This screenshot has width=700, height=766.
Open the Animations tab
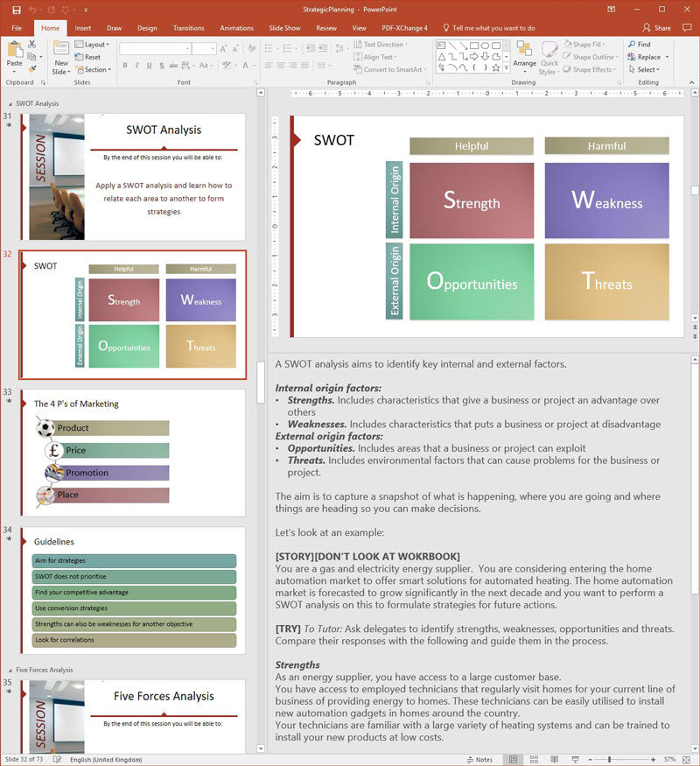(x=236, y=28)
